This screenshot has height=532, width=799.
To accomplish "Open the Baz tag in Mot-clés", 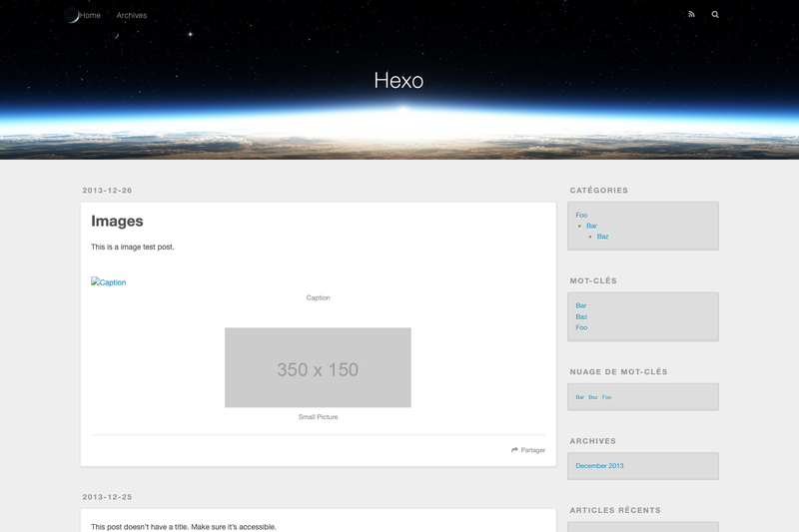I will (x=581, y=316).
